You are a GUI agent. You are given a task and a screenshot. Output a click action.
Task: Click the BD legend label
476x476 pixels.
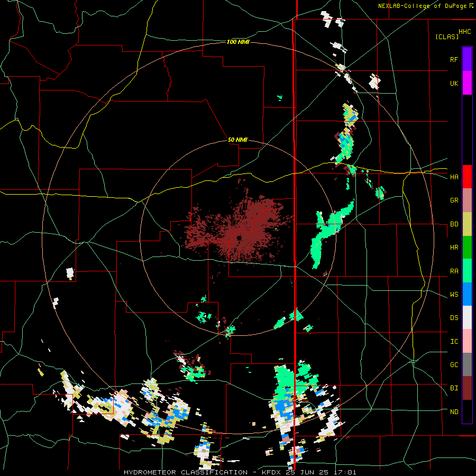454,224
